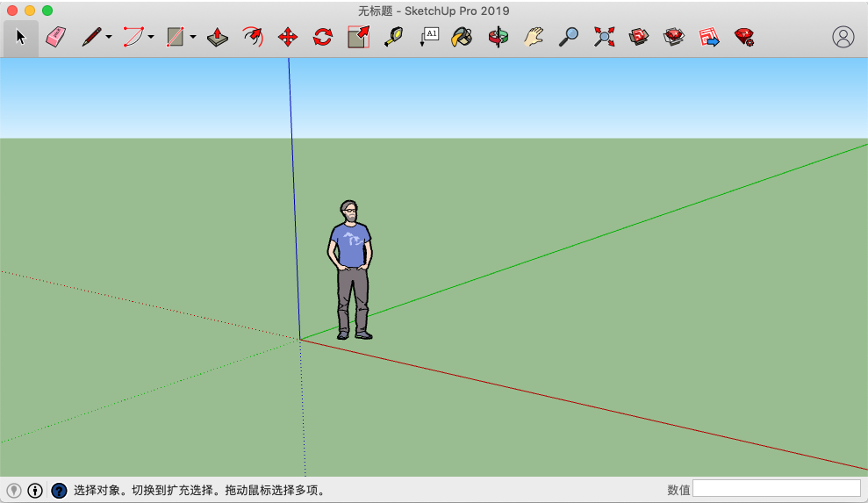The width and height of the screenshot is (868, 503).
Task: Activate the Orbit tool
Action: (499, 37)
